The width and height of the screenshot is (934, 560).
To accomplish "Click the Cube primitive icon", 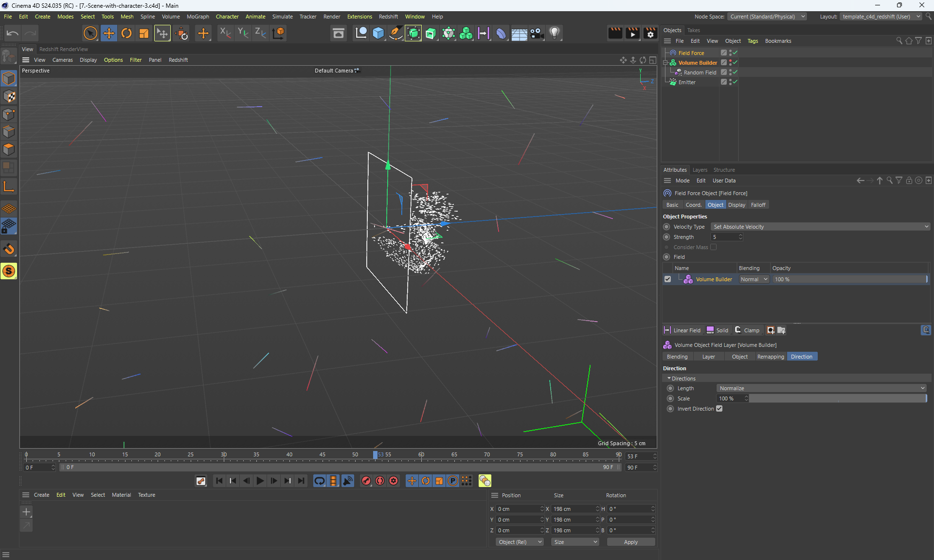I will (x=378, y=33).
